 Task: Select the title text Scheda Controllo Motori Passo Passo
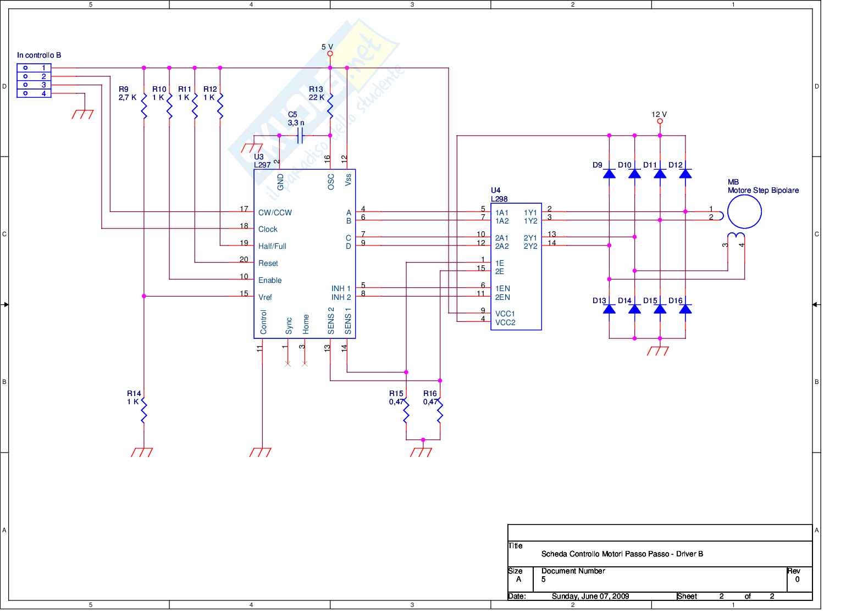click(622, 554)
